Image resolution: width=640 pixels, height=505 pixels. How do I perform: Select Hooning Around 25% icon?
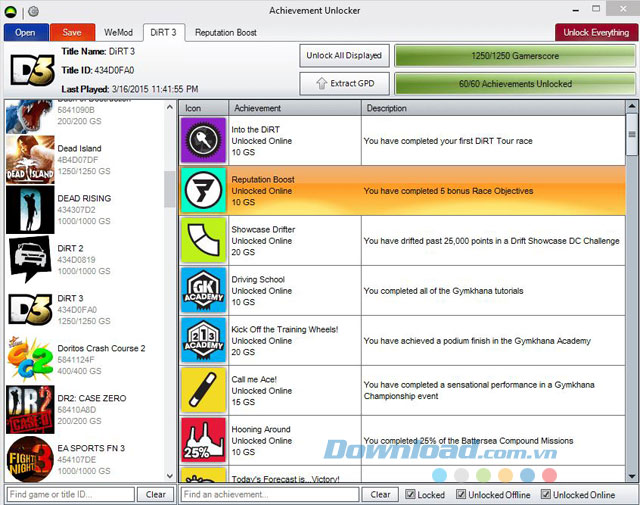[203, 440]
